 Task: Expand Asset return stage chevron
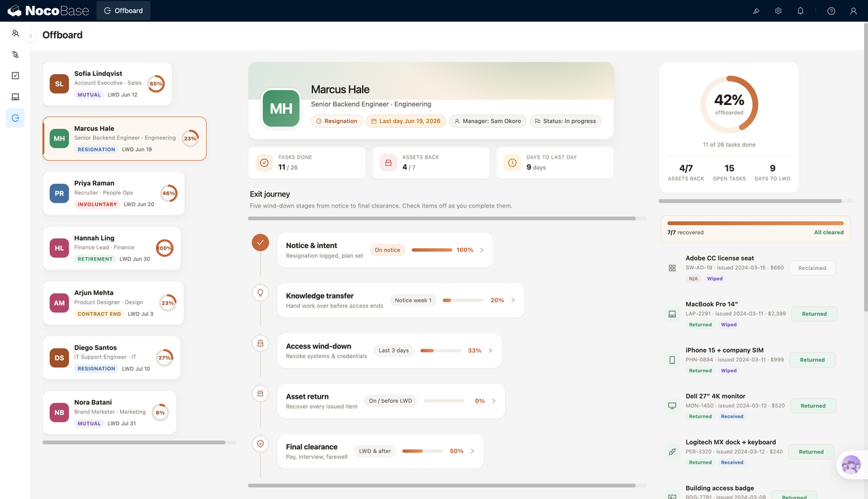point(494,401)
